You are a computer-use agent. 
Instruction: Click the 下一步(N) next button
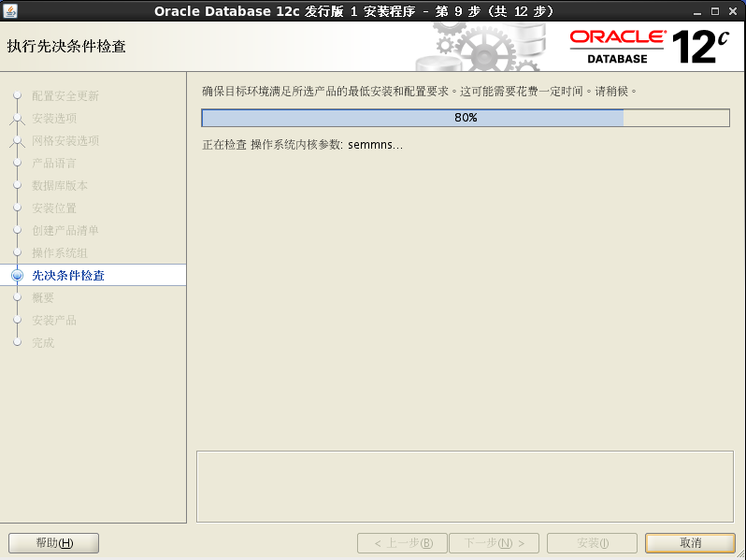tap(494, 543)
